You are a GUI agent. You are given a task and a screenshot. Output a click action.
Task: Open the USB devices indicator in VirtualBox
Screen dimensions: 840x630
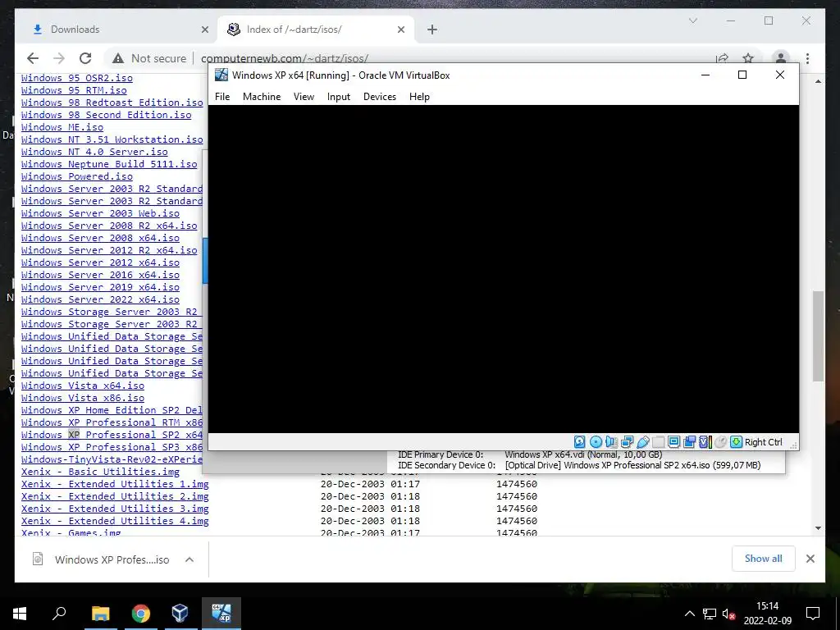tap(643, 442)
